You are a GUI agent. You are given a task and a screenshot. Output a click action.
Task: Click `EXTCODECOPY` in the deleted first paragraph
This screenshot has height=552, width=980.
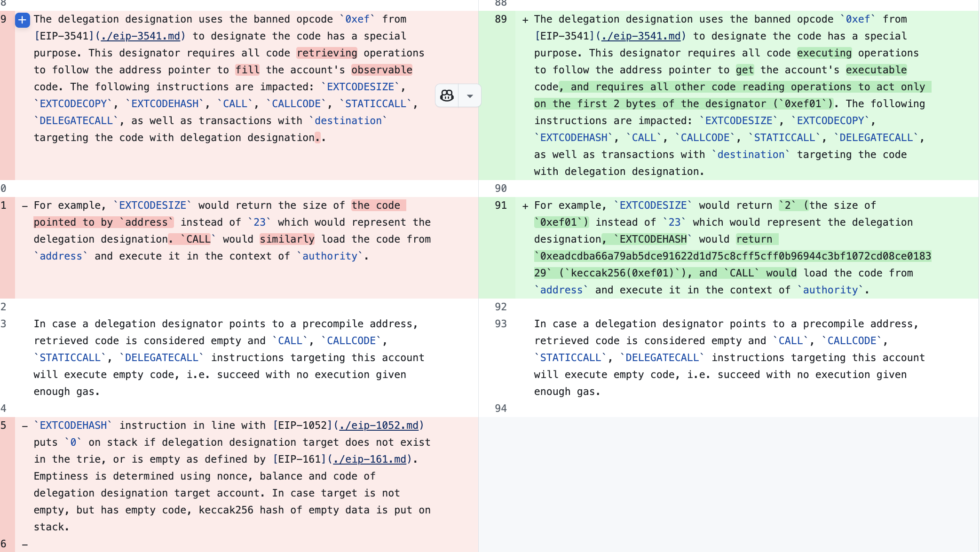[x=73, y=104]
